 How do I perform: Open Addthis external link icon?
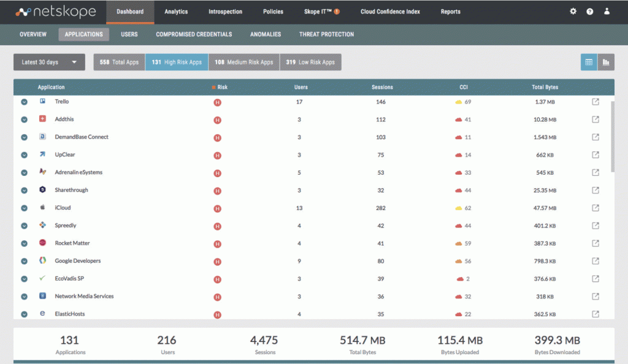[x=595, y=119]
